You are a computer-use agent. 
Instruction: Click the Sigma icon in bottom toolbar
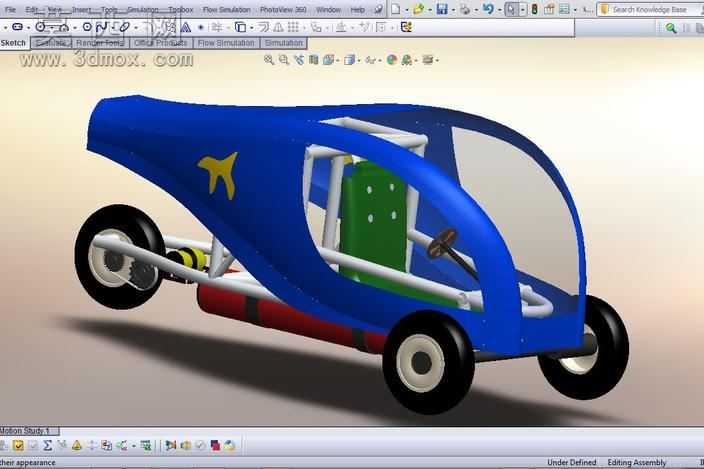click(x=48, y=446)
